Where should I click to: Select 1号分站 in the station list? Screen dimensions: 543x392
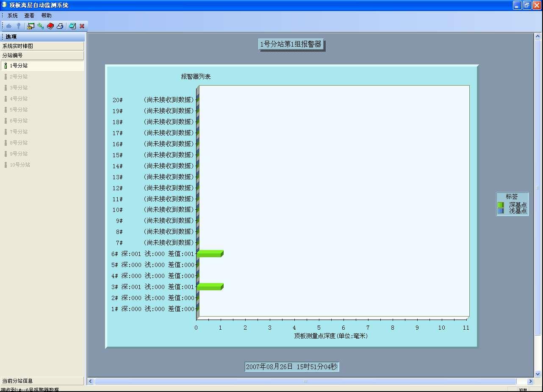pos(19,66)
